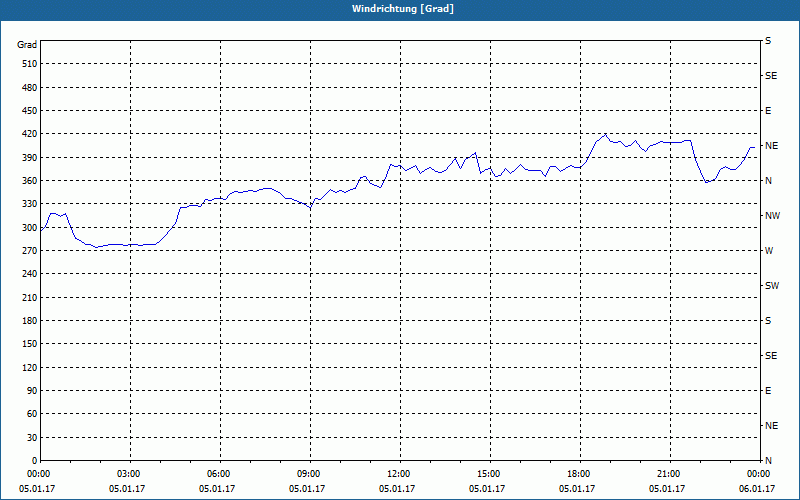Image resolution: width=800 pixels, height=500 pixels.
Task: Click the 60 y-axis value
Action: (x=32, y=414)
